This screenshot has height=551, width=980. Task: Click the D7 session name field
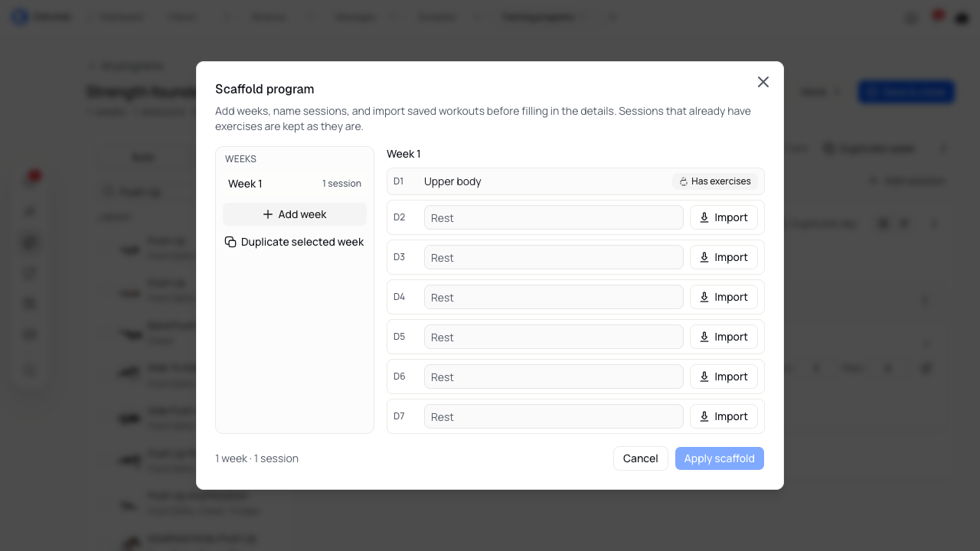(x=554, y=416)
